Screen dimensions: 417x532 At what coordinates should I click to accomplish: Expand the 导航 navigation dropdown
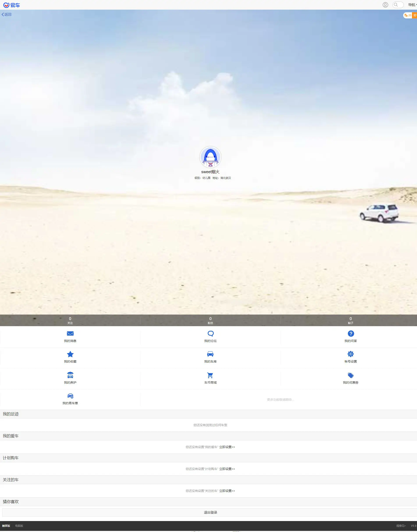click(412, 5)
